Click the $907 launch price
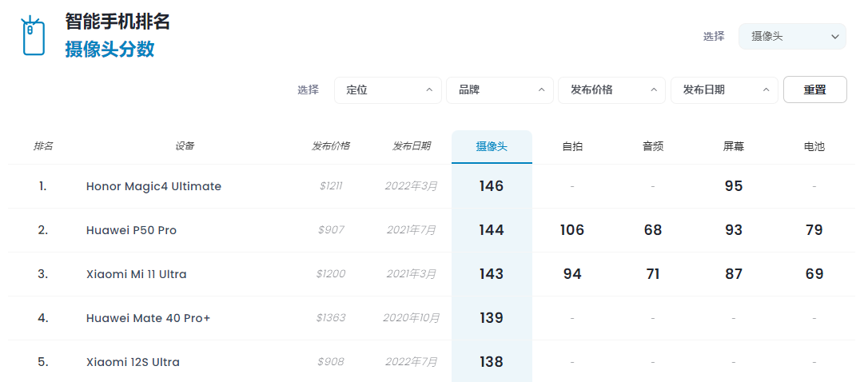 331,230
